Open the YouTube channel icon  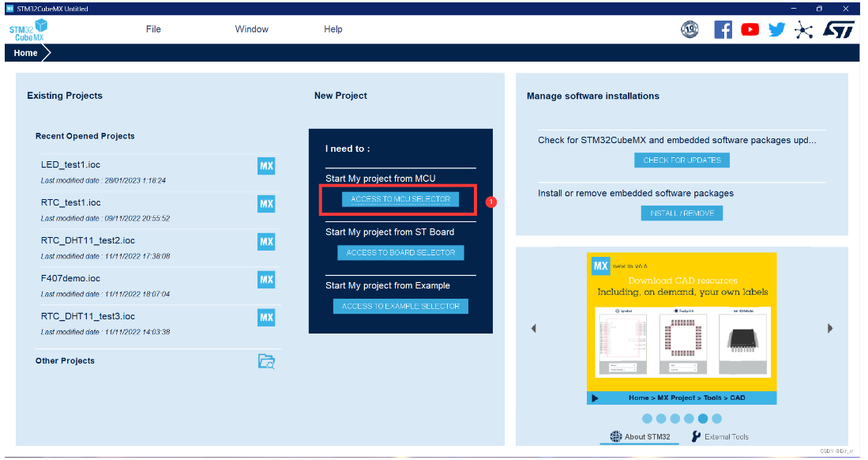pos(750,29)
